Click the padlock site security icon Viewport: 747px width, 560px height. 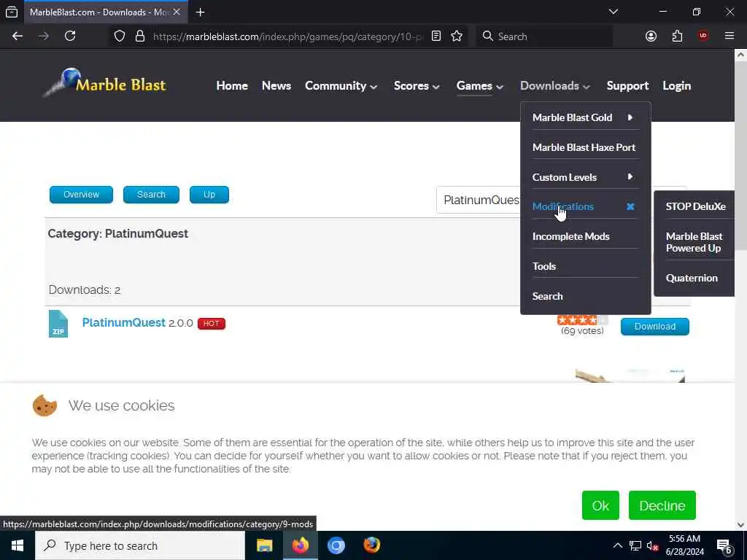(140, 36)
